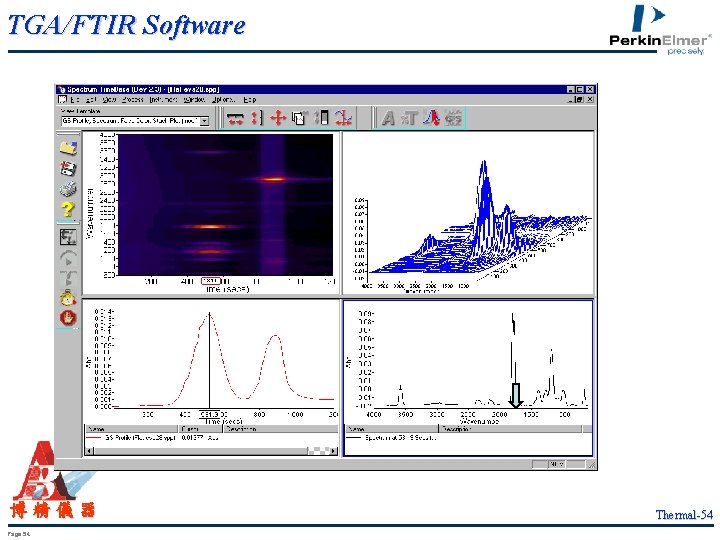Click the open folder icon in sidebar
The image size is (720, 540).
click(x=68, y=148)
